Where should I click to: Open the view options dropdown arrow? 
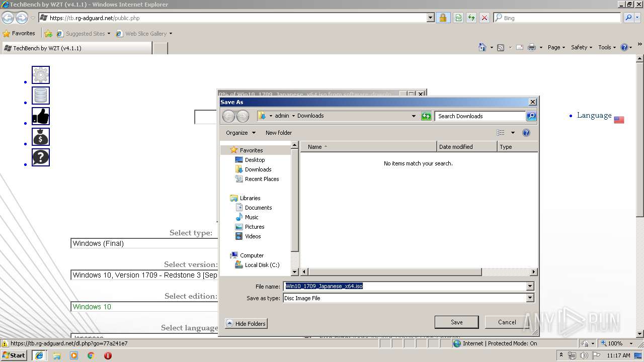coord(513,133)
